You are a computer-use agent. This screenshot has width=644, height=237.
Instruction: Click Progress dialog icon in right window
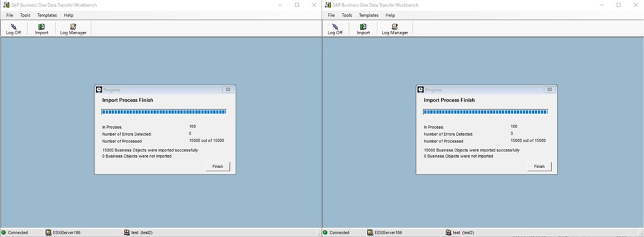coord(421,90)
